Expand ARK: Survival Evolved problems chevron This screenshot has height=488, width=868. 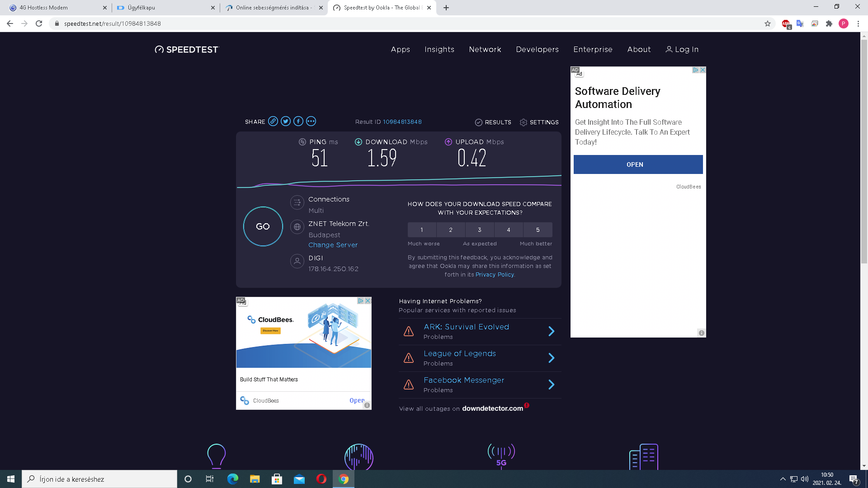point(551,331)
